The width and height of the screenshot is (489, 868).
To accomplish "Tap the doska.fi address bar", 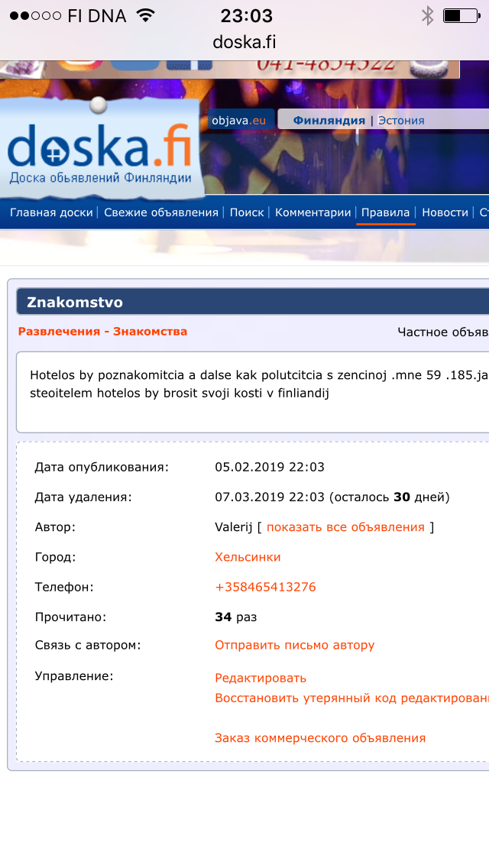I will pyautogui.click(x=244, y=42).
